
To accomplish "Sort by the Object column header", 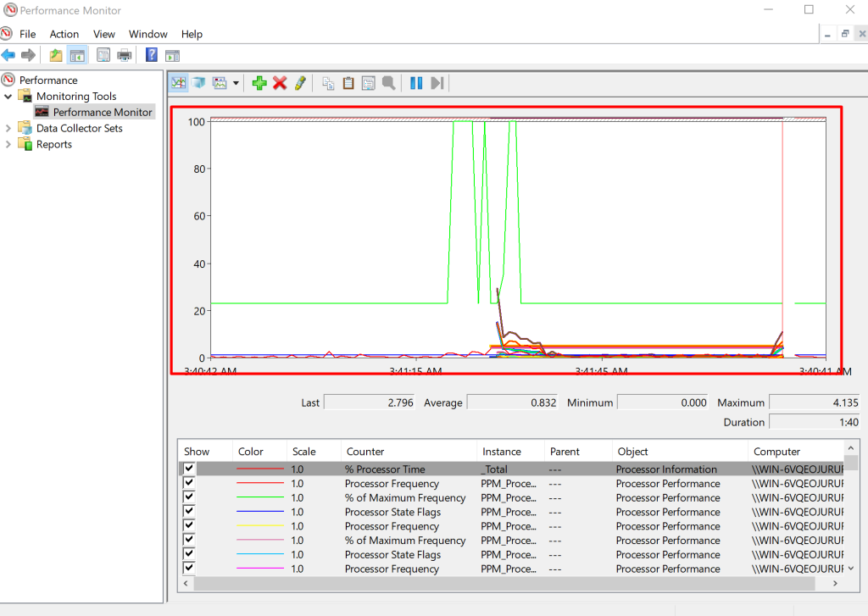I will click(680, 451).
